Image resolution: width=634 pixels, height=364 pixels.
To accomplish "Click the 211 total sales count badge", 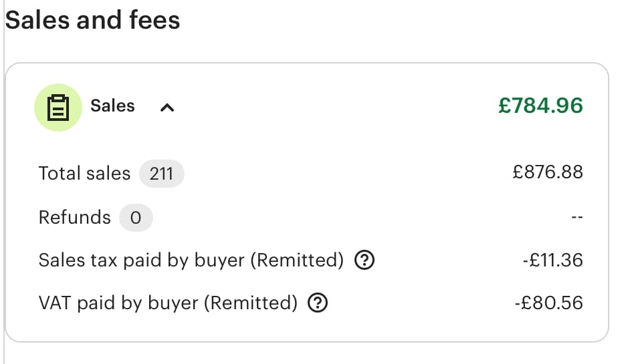I will tap(161, 174).
